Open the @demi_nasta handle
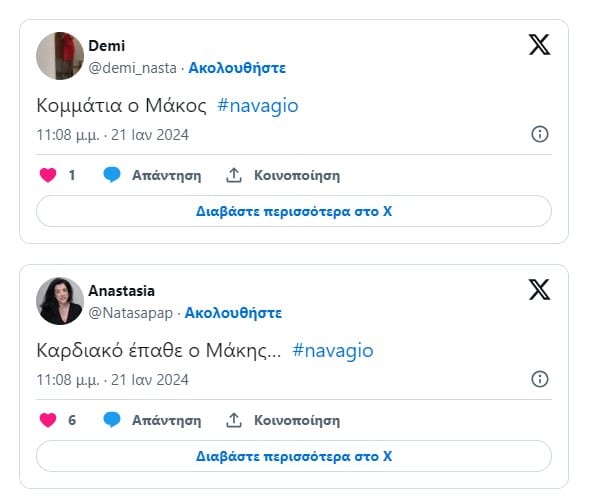593x504 pixels. [132, 68]
